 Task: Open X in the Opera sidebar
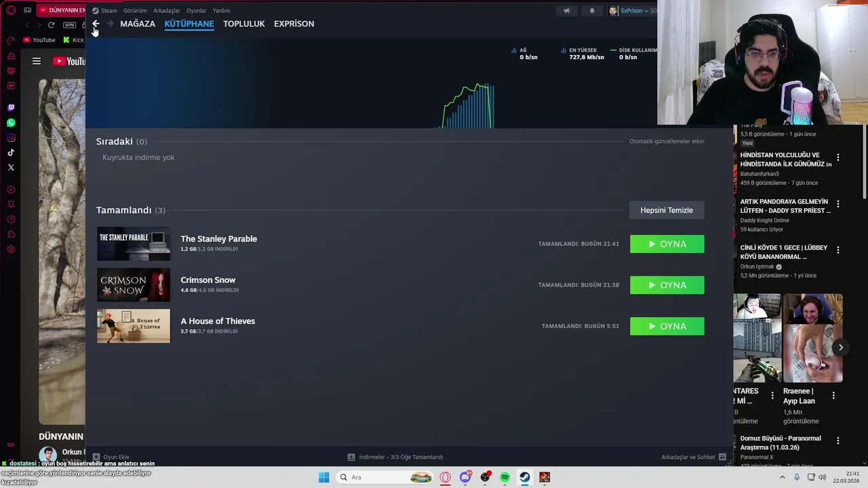point(11,167)
